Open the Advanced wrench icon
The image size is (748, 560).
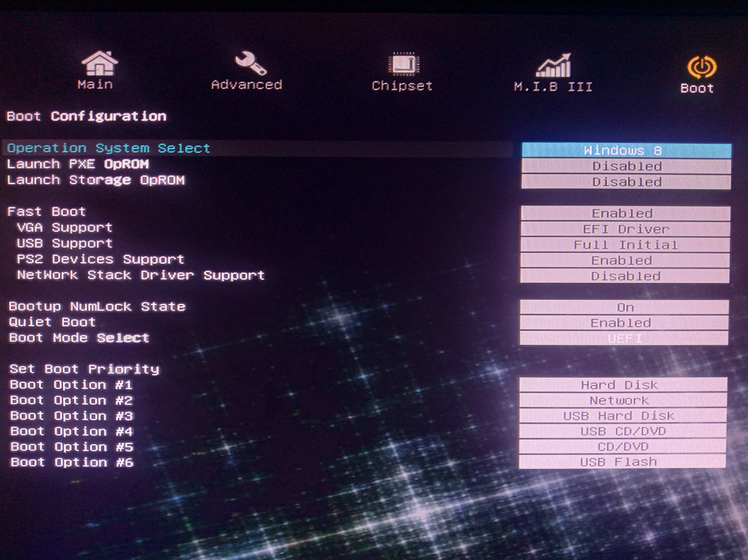coord(251,63)
